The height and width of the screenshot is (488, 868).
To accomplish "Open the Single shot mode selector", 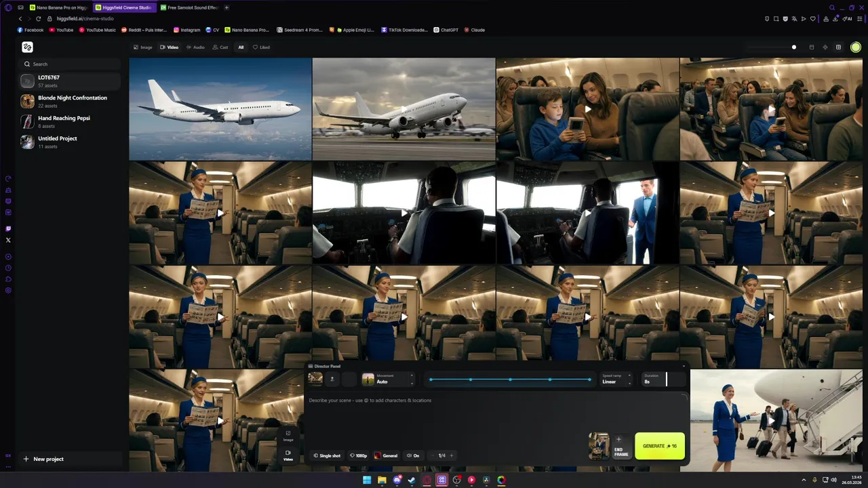I will click(x=328, y=455).
